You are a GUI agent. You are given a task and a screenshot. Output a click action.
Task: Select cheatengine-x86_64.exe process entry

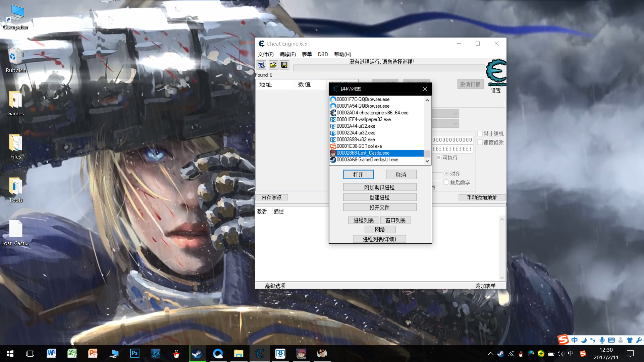click(x=372, y=113)
